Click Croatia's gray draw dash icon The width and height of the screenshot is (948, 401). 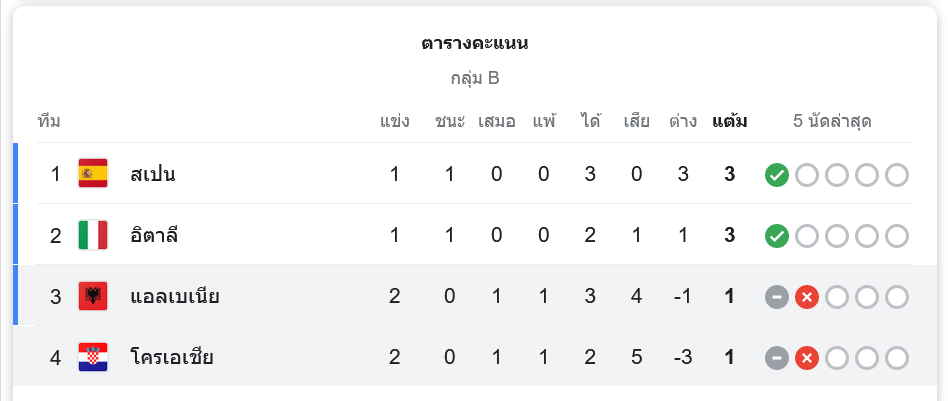click(777, 358)
